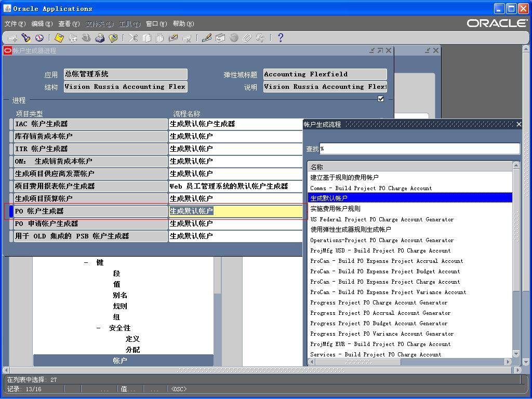Image resolution: width=532 pixels, height=399 pixels.
Task: Click the Switch Responsibilities toolbar icon
Action: click(86, 38)
